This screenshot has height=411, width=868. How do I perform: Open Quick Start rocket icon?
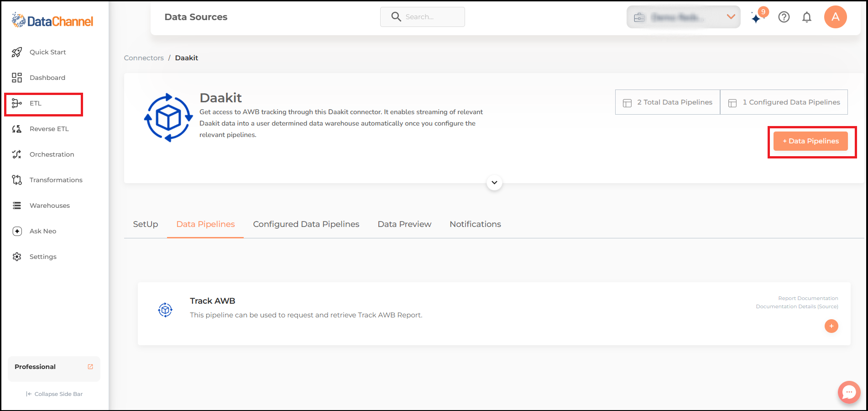pos(17,52)
